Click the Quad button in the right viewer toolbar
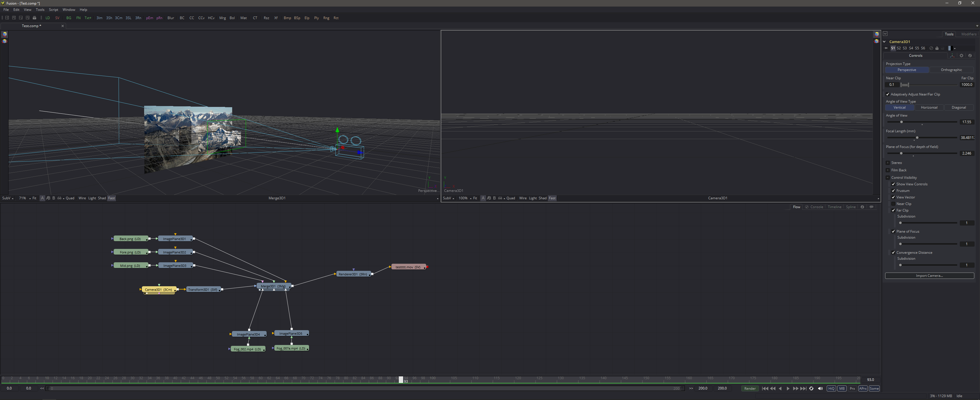 510,198
